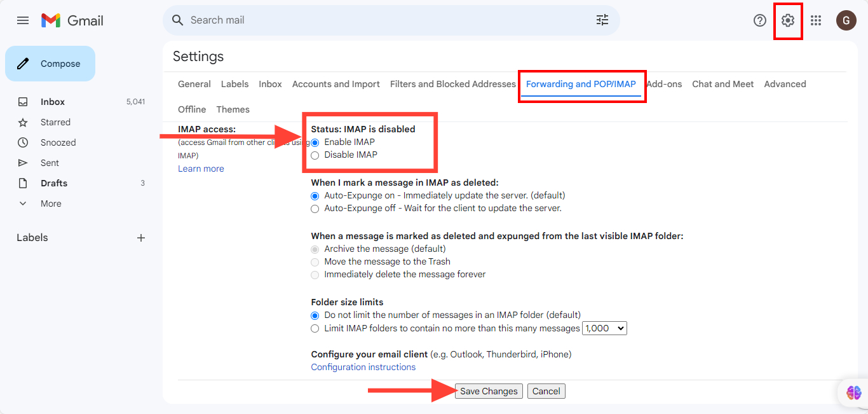The image size is (868, 414).
Task: Open Filters and Blocked Addresses tab
Action: pos(453,84)
